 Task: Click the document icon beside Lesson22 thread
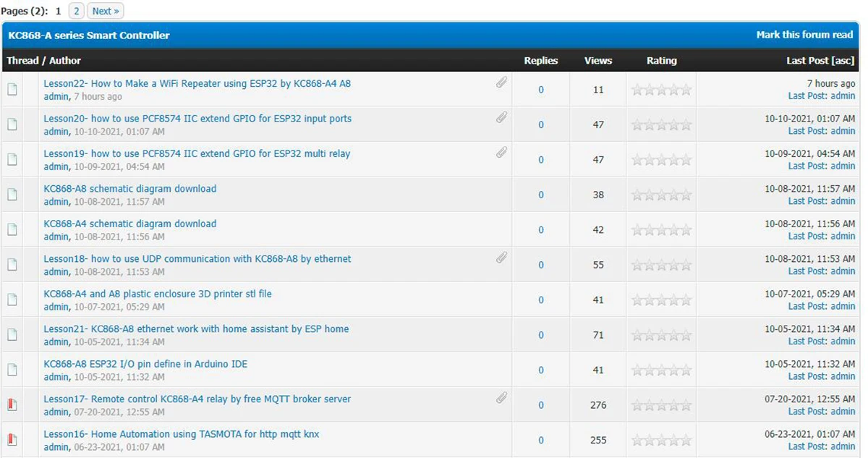(12, 90)
